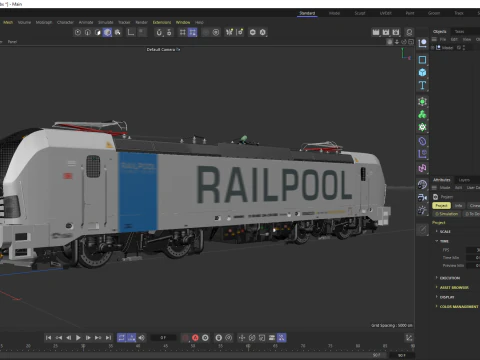Open the MoGraph menu
This screenshot has width=480, height=360.
pyautogui.click(x=44, y=22)
